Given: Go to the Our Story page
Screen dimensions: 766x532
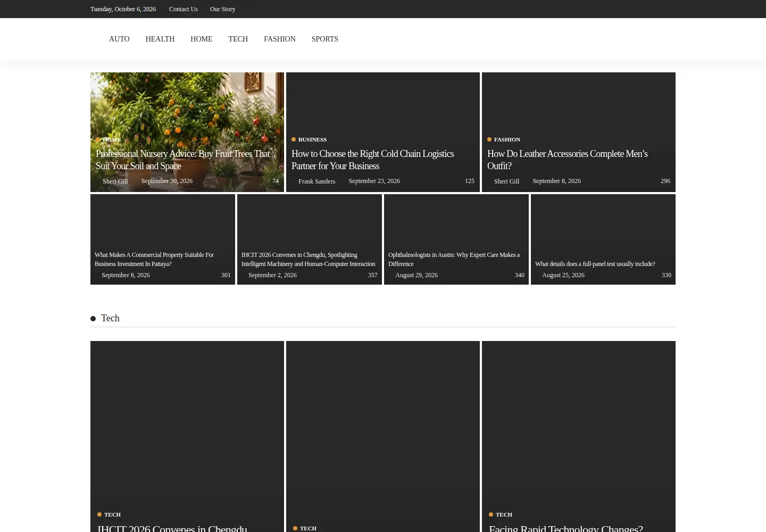Looking at the screenshot, I should (222, 9).
